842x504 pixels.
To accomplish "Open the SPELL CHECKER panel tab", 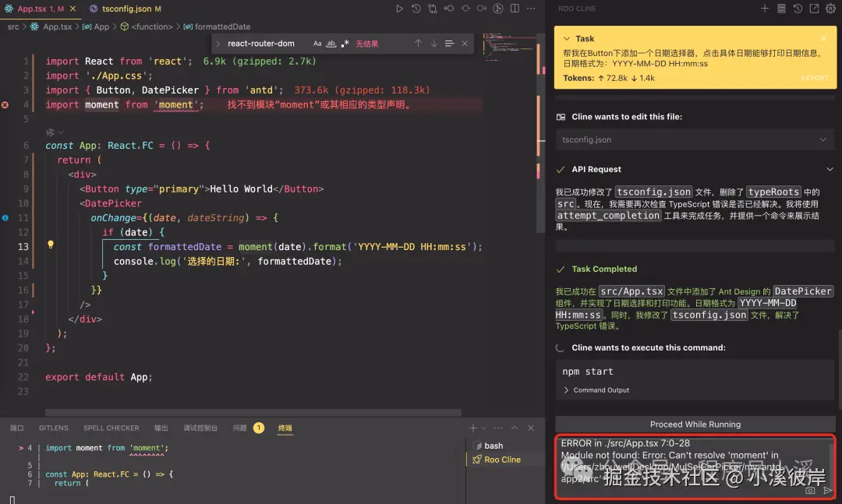I will pyautogui.click(x=111, y=428).
